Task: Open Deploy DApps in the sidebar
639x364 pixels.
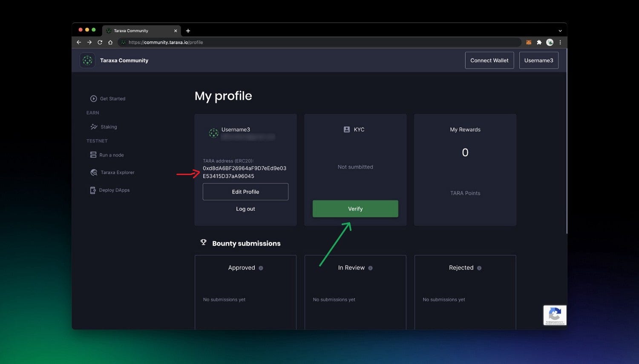Action: [x=110, y=190]
